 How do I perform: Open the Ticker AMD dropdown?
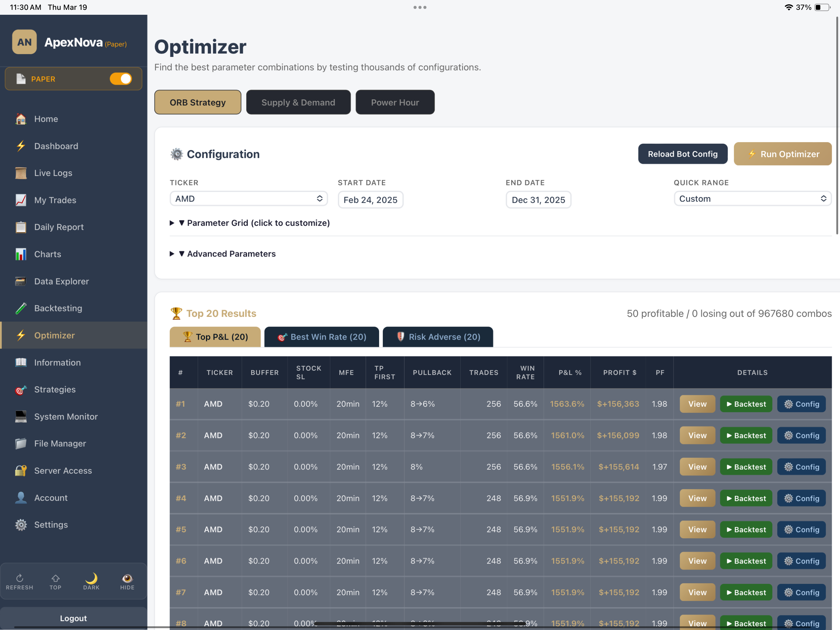tap(249, 199)
